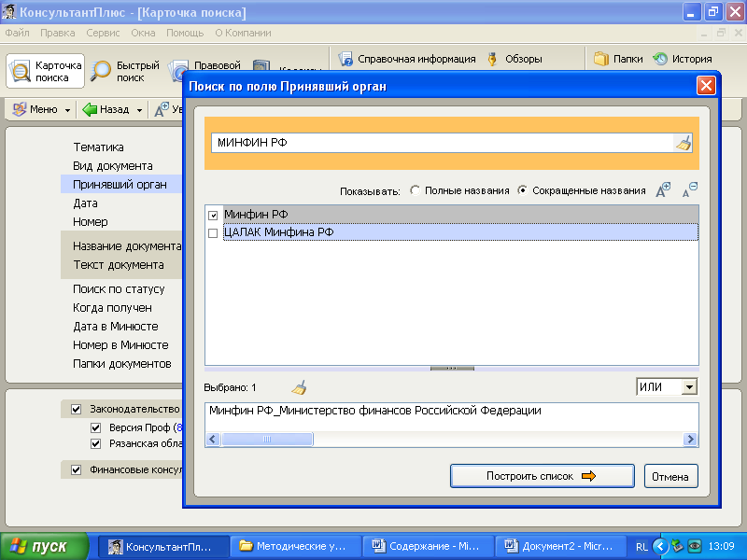Click selected Министерство финансов entry text
This screenshot has width=747, height=560.
tap(375, 411)
